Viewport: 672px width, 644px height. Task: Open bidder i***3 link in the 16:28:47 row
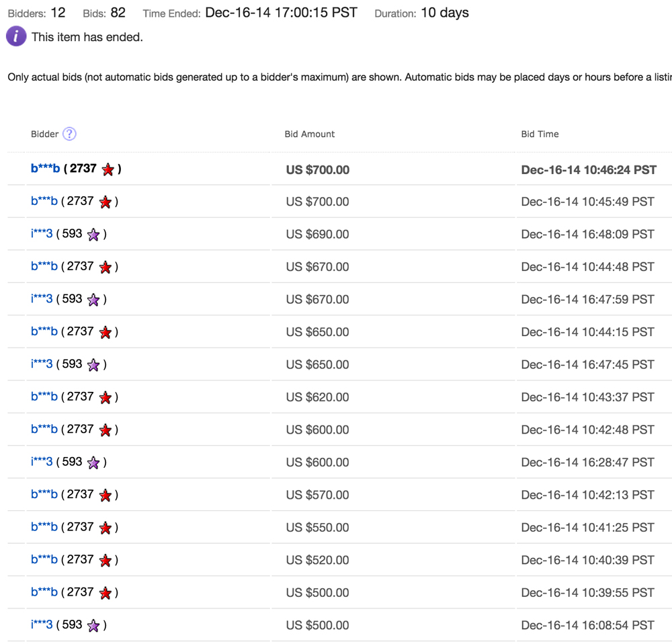pyautogui.click(x=42, y=462)
